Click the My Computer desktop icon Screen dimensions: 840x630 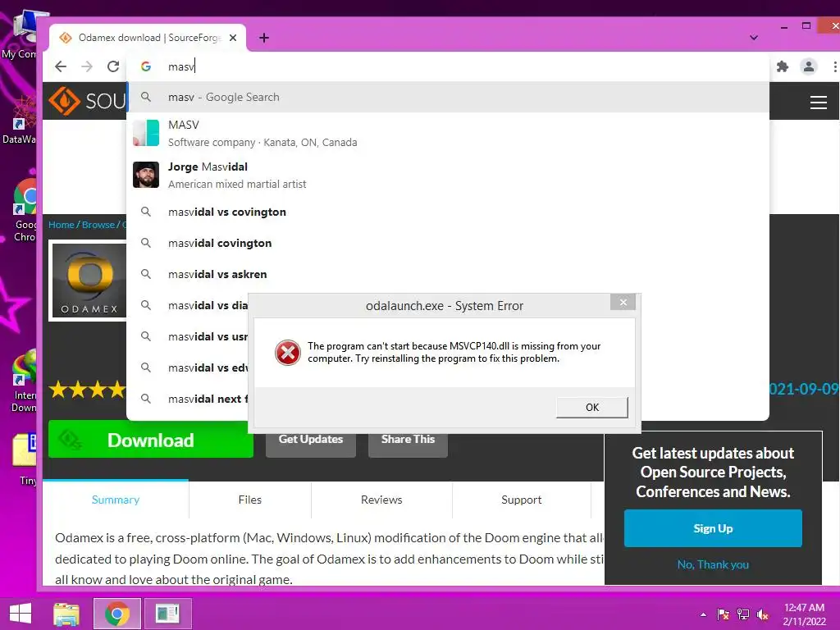[20, 35]
